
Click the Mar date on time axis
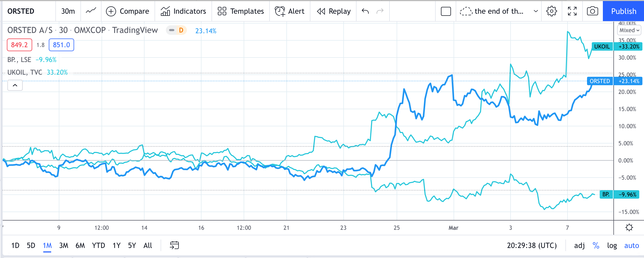454,228
